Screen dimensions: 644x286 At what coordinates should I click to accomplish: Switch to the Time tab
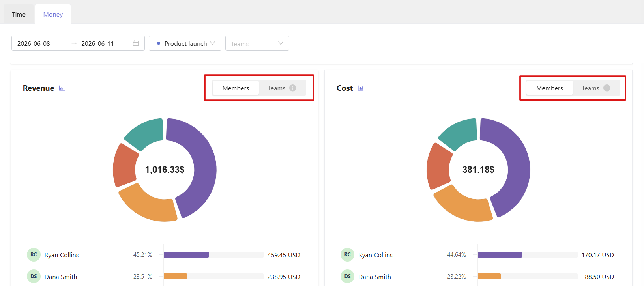point(19,15)
